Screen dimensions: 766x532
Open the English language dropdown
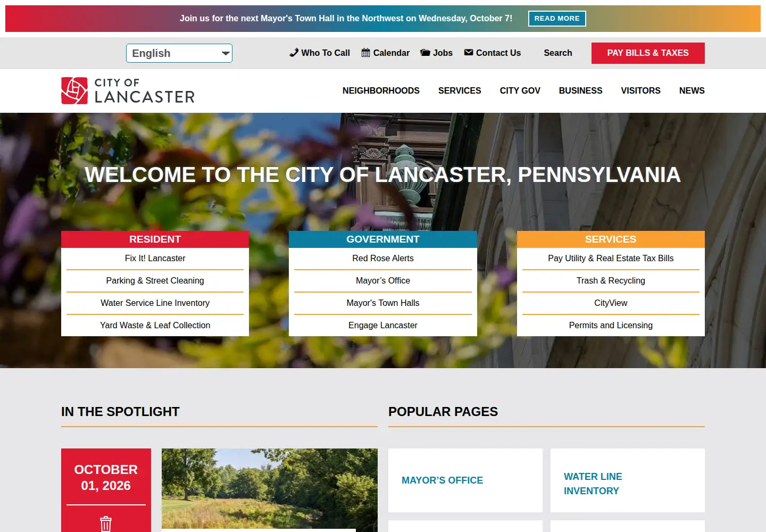(x=179, y=53)
